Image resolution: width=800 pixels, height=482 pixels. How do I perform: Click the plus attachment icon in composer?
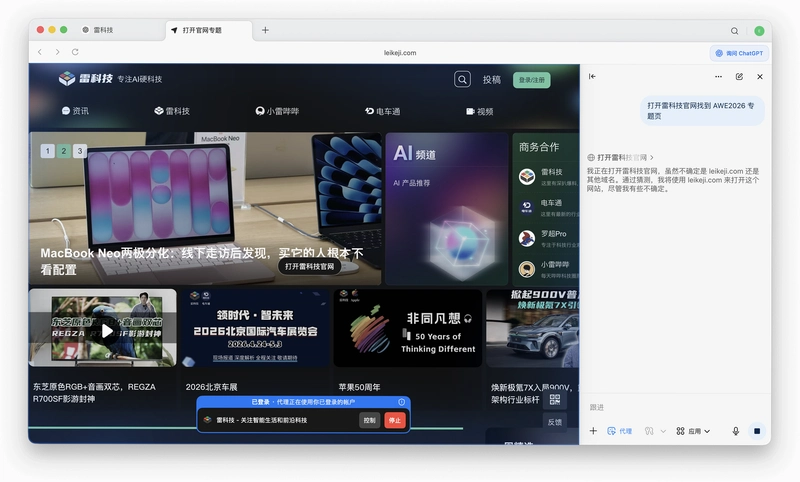click(593, 431)
